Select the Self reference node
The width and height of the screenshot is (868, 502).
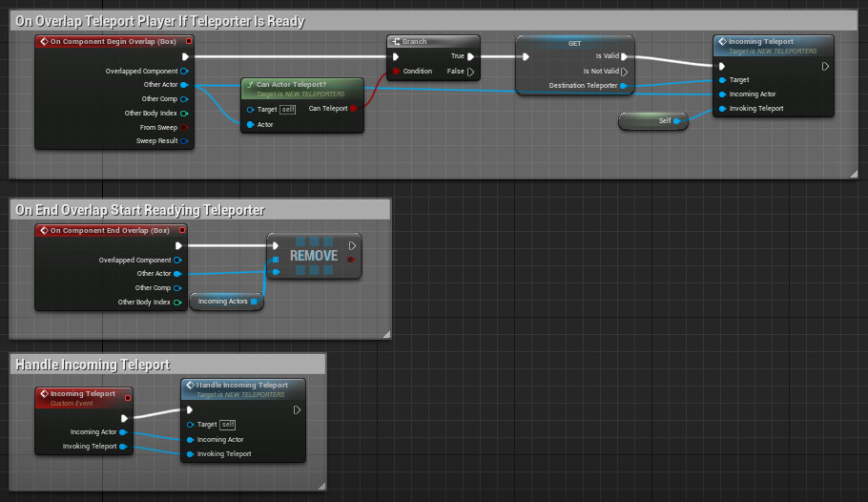(x=653, y=121)
